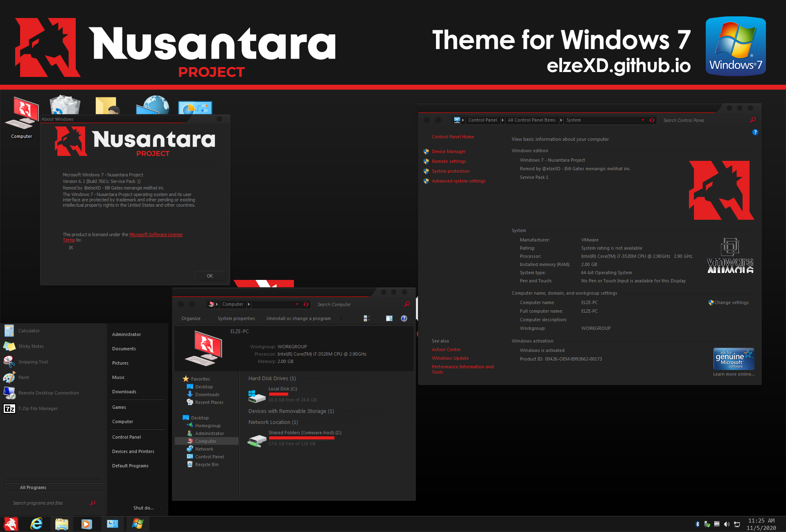786x532 pixels.
Task: Open Games from Start menu
Action: click(x=119, y=407)
